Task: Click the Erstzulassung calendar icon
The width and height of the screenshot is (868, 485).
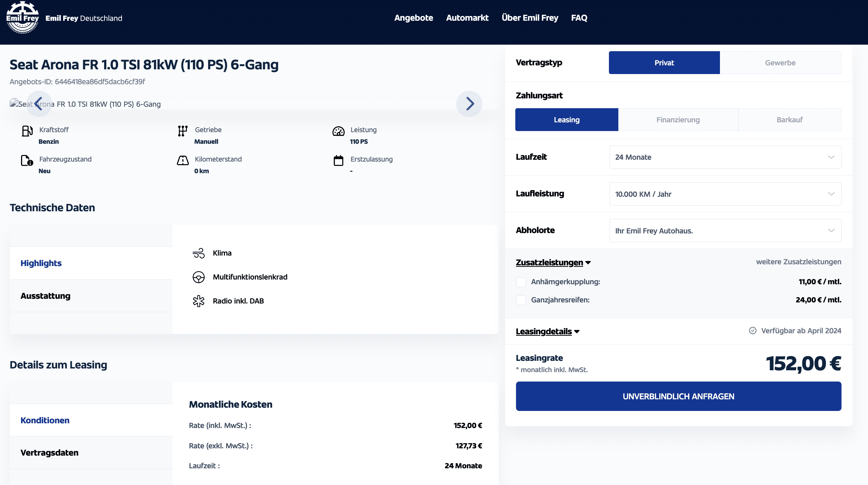Action: tap(339, 160)
